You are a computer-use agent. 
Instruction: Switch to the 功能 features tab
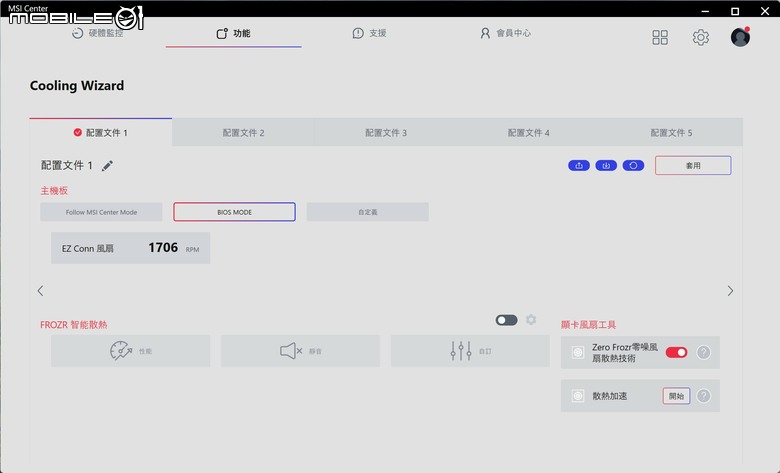[x=233, y=33]
